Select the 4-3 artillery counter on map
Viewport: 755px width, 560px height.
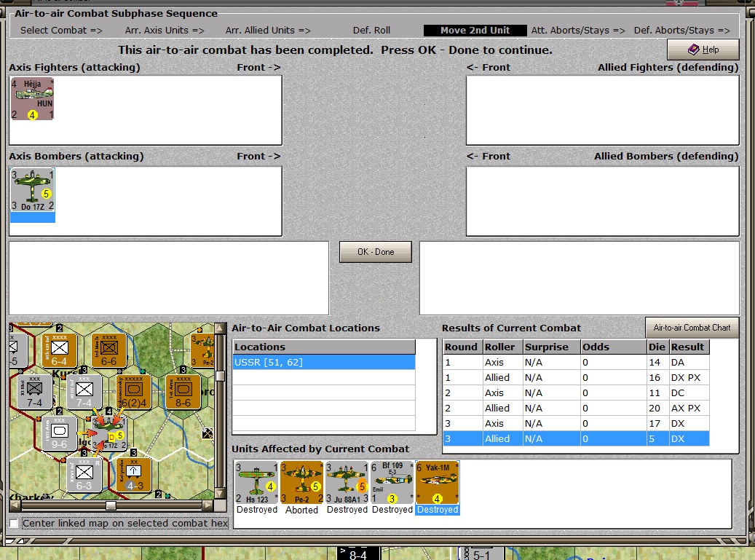[x=134, y=475]
